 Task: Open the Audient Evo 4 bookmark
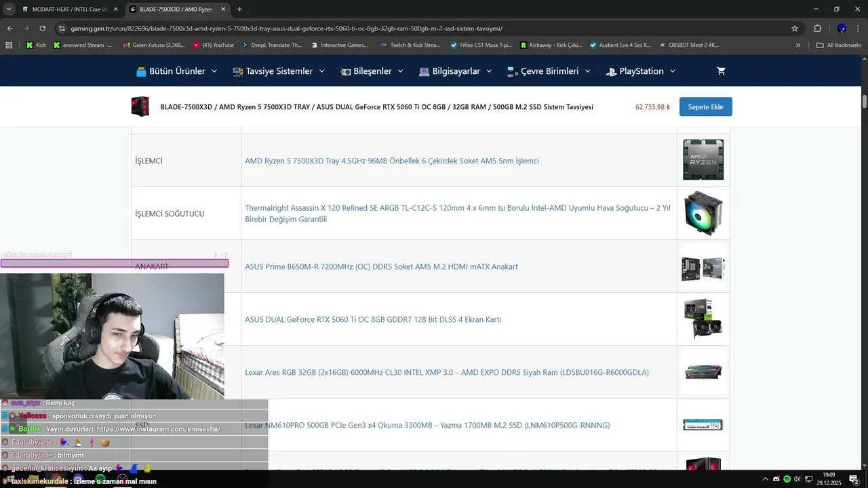coord(620,45)
